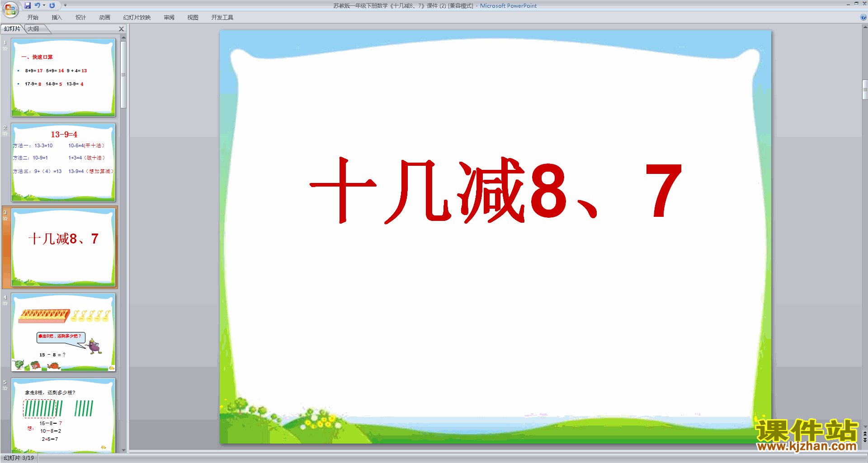The width and height of the screenshot is (868, 463).
Task: Switch to the 幻灯片 pane tab
Action: click(x=12, y=29)
